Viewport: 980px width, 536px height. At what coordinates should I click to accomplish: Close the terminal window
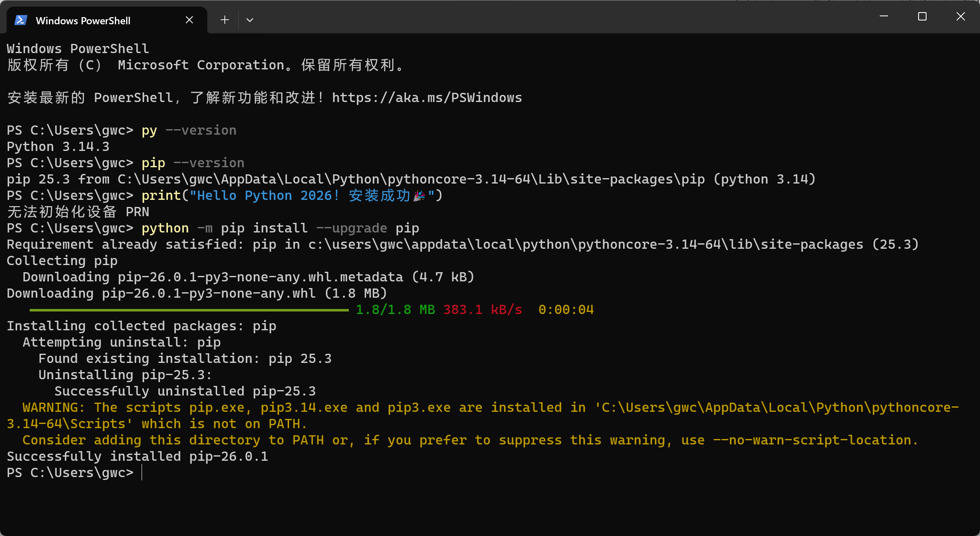[x=961, y=17]
